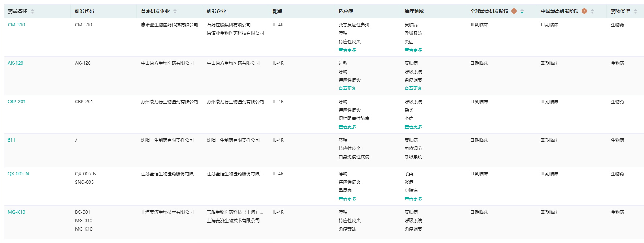Open drug link CM-310
Viewport: 644px width, 243px height.
16,25
